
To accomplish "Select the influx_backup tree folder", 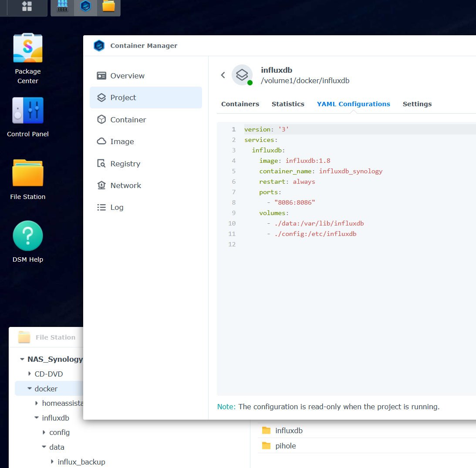I will 81,462.
